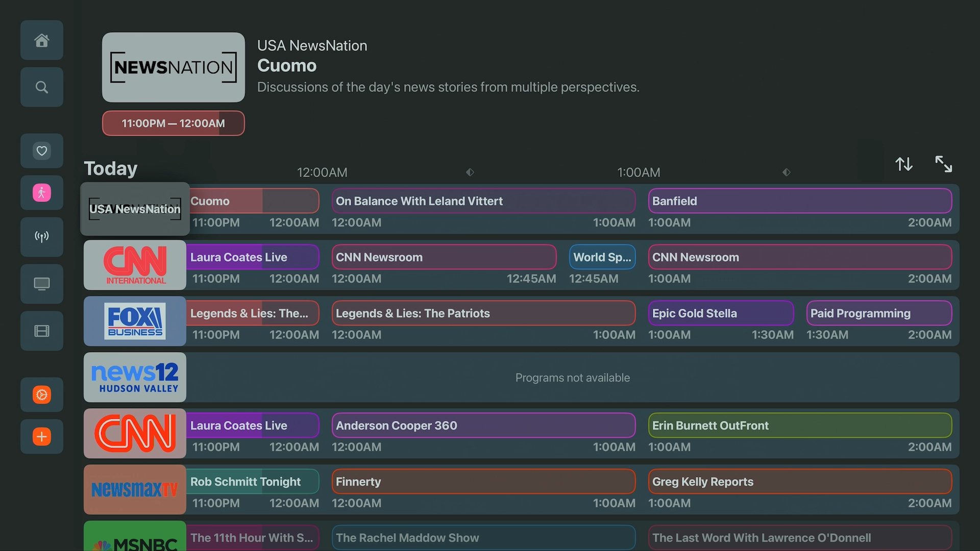
Task: Select The 11th Hour With S... program
Action: coord(253,538)
